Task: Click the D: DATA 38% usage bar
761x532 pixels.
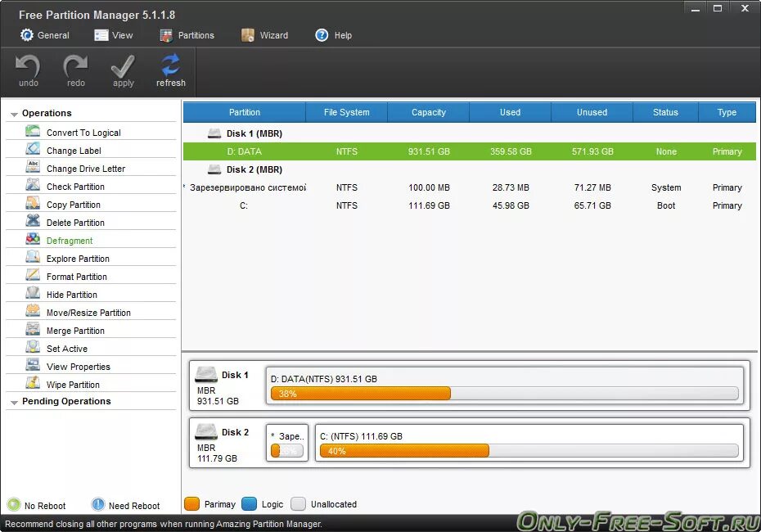Action: click(x=504, y=393)
